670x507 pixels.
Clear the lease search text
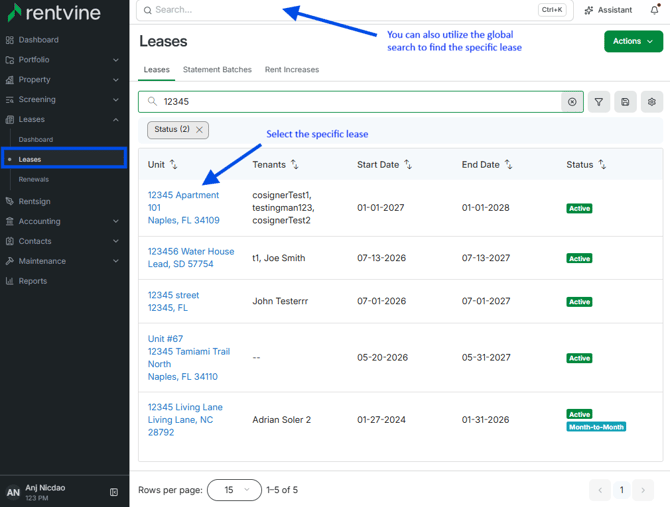[x=572, y=102]
